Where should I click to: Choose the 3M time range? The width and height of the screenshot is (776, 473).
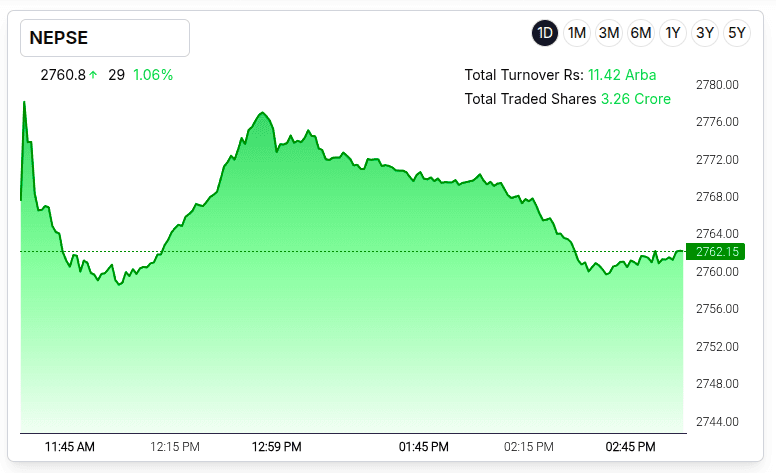coord(609,33)
